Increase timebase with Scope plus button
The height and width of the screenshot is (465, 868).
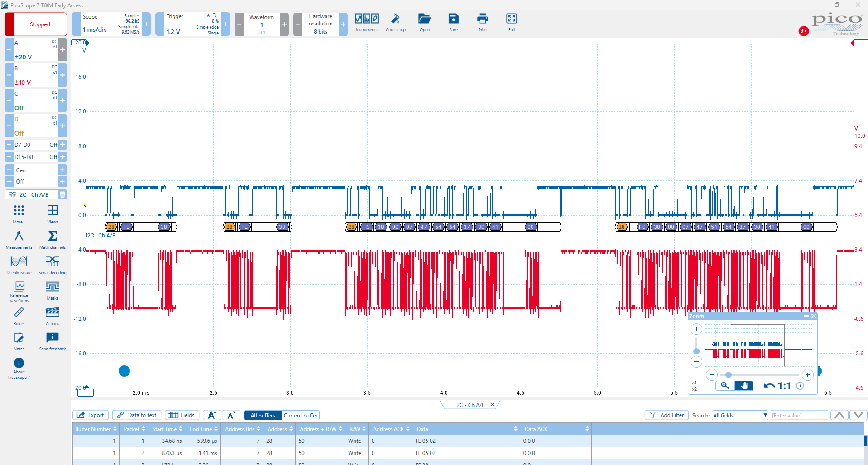pos(146,24)
